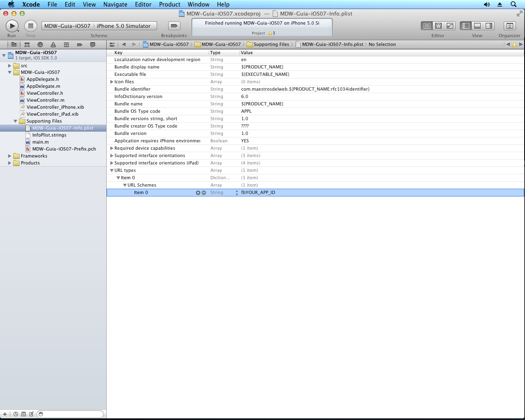Collapse the Supporting Files group
The image size is (525, 420).
click(x=15, y=121)
